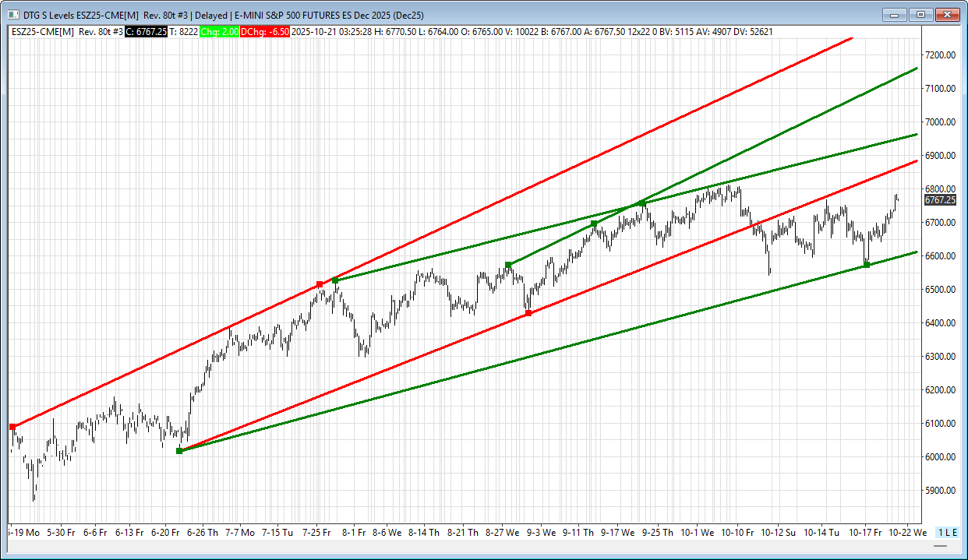Image resolution: width=968 pixels, height=560 pixels.
Task: Close the DTG S Levels chart window
Action: point(947,14)
